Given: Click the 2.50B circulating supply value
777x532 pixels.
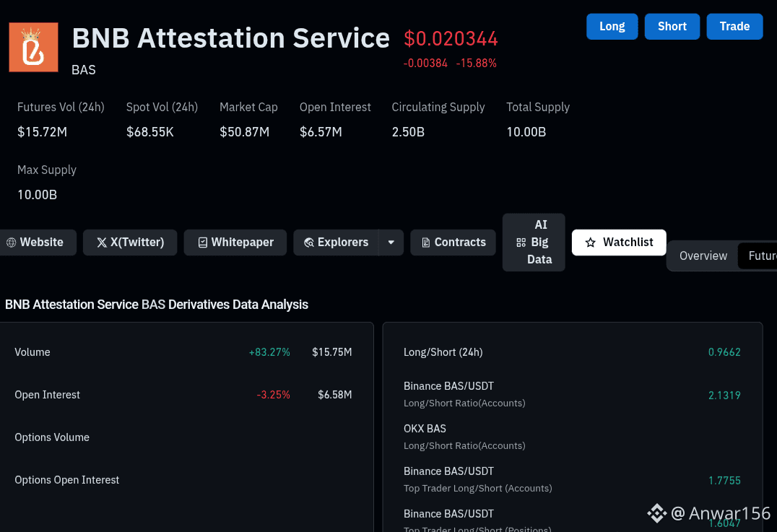Looking at the screenshot, I should tap(408, 132).
